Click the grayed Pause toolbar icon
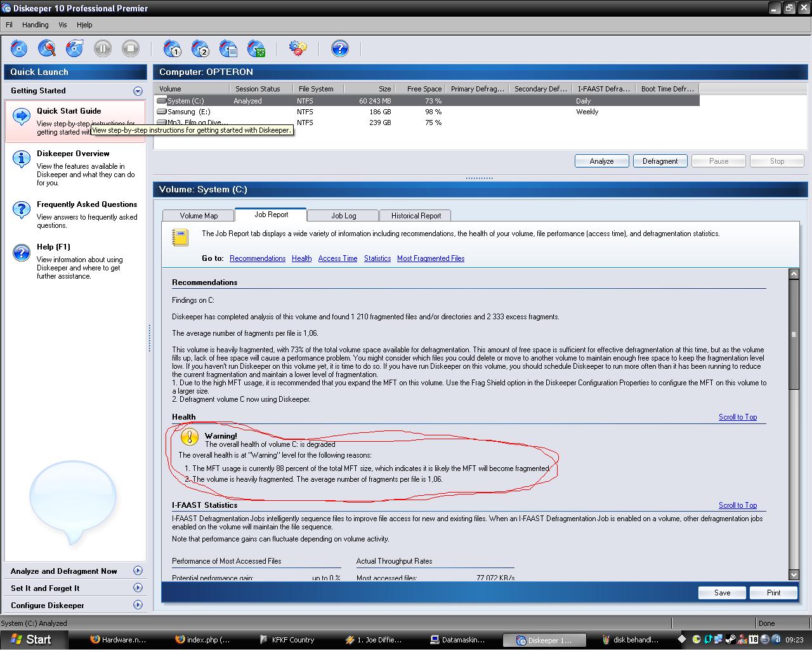 [x=103, y=48]
